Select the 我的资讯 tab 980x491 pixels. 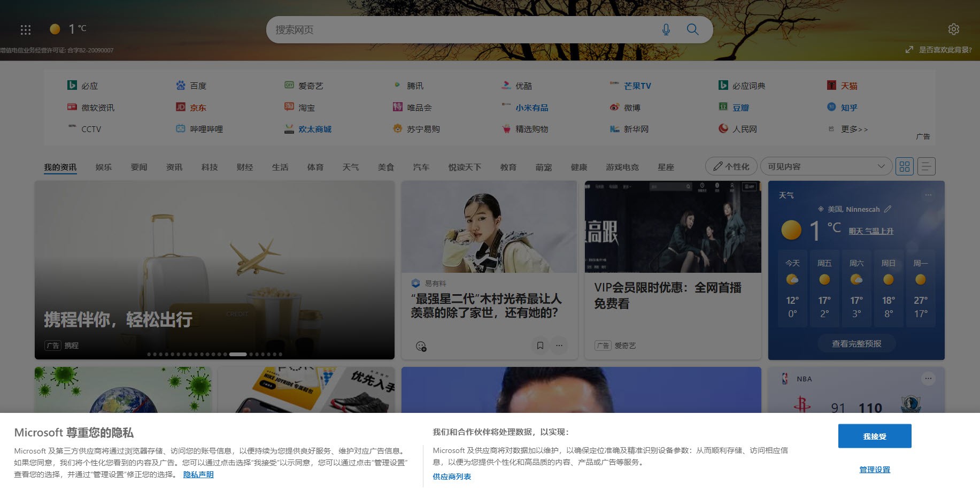(60, 167)
